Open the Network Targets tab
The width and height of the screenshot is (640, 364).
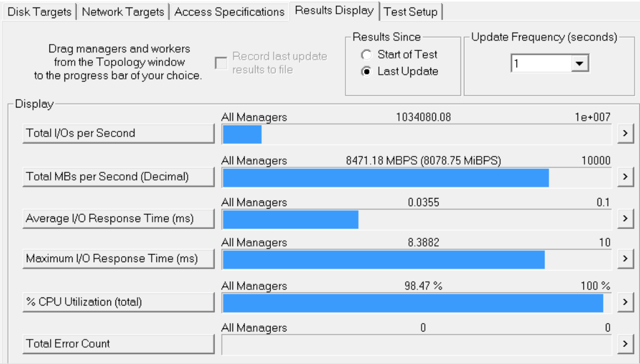[123, 12]
